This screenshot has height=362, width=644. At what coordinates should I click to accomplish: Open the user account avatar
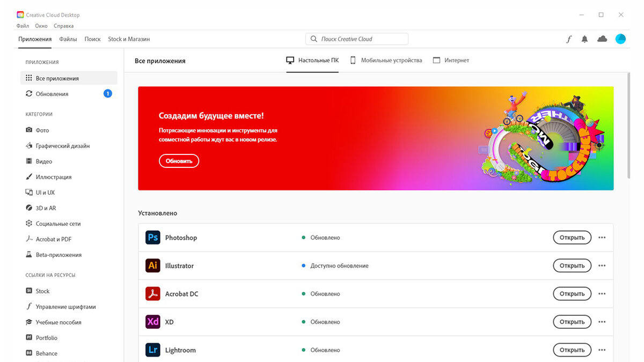(x=620, y=39)
